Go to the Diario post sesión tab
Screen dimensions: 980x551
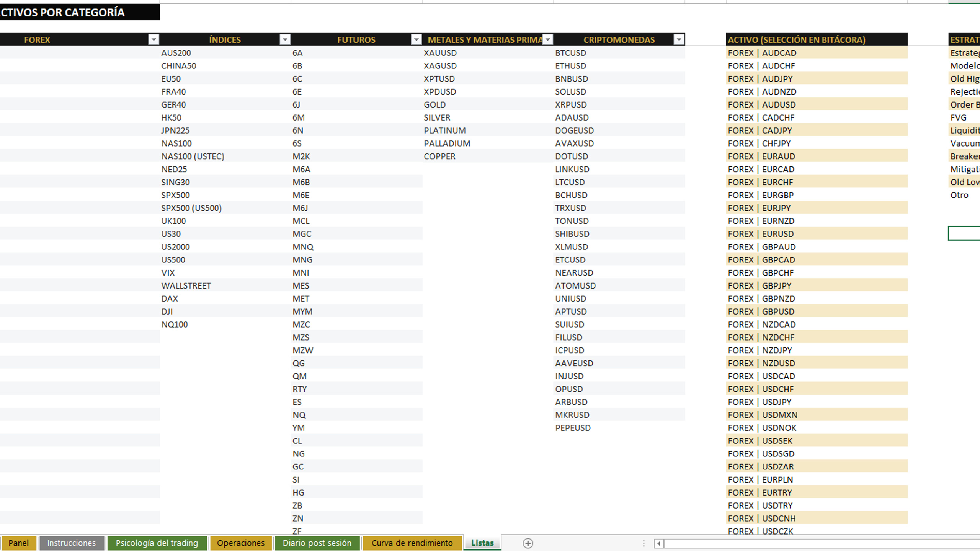coord(317,543)
